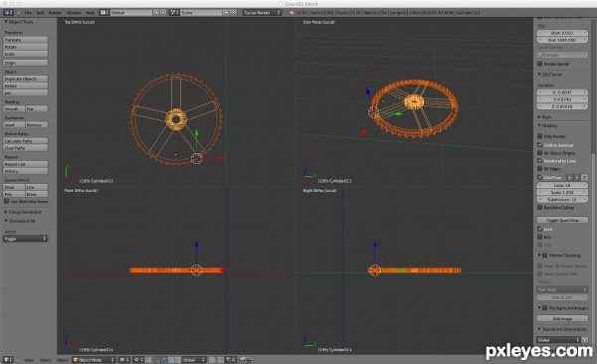The width and height of the screenshot is (597, 364).
Task: Open the Transform Orientations Global dropdown in side panel
Action: (x=558, y=339)
